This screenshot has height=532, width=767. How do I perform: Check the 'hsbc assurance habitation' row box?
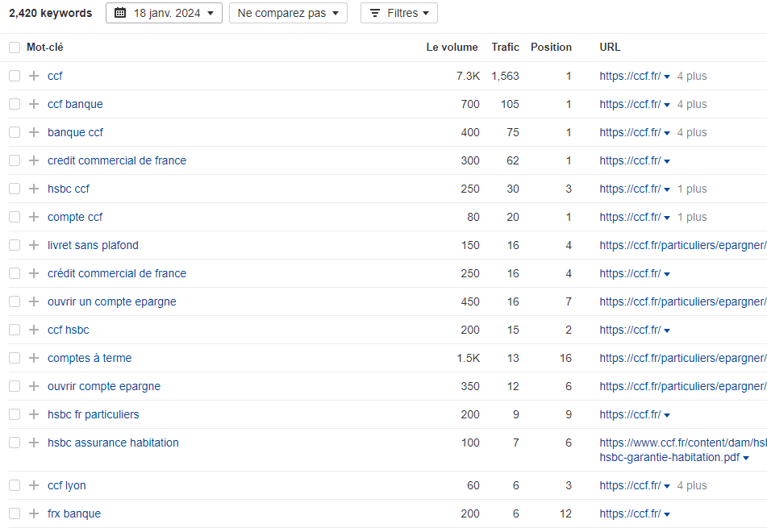pyautogui.click(x=15, y=443)
